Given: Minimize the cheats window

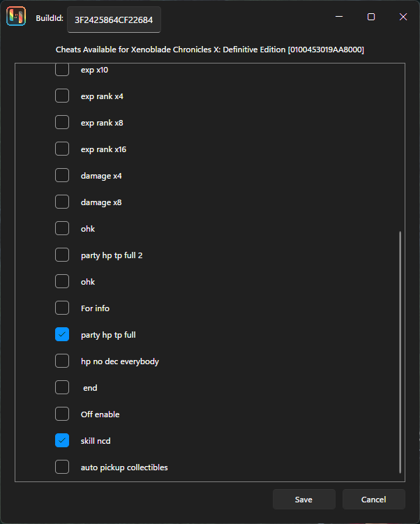Looking at the screenshot, I should coord(339,17).
